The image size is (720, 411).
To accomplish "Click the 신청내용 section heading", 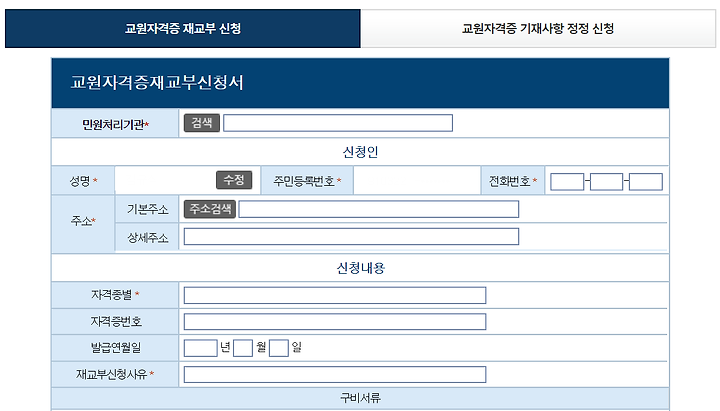I will click(x=360, y=268).
